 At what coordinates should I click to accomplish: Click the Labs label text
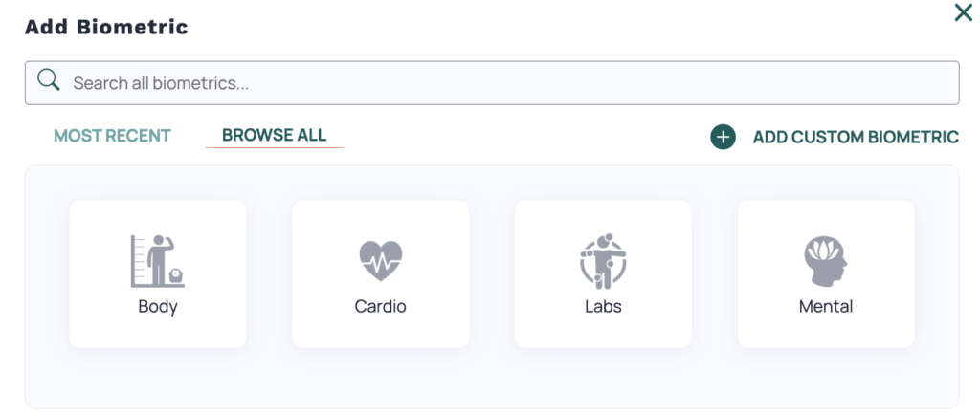tap(603, 307)
